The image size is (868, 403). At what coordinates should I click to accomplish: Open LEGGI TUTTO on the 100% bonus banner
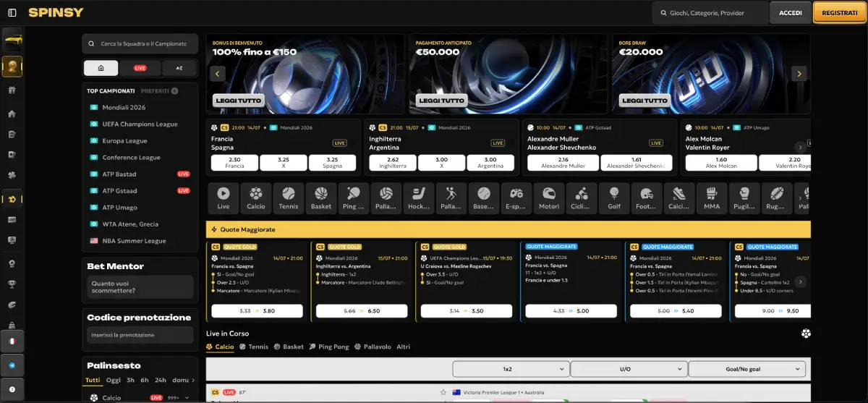tap(239, 101)
